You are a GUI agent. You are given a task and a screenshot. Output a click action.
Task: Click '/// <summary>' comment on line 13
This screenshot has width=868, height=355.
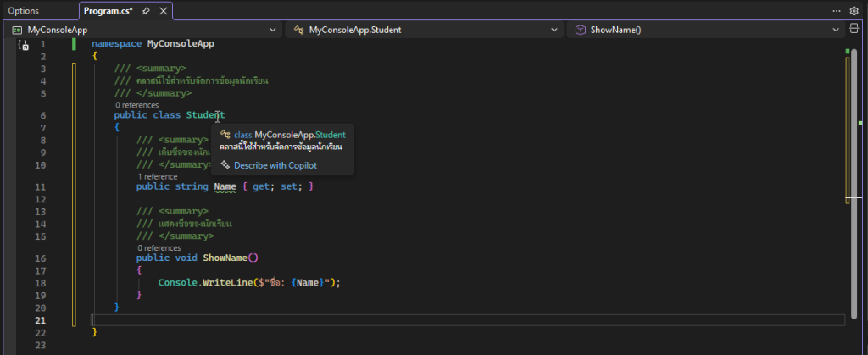point(172,211)
